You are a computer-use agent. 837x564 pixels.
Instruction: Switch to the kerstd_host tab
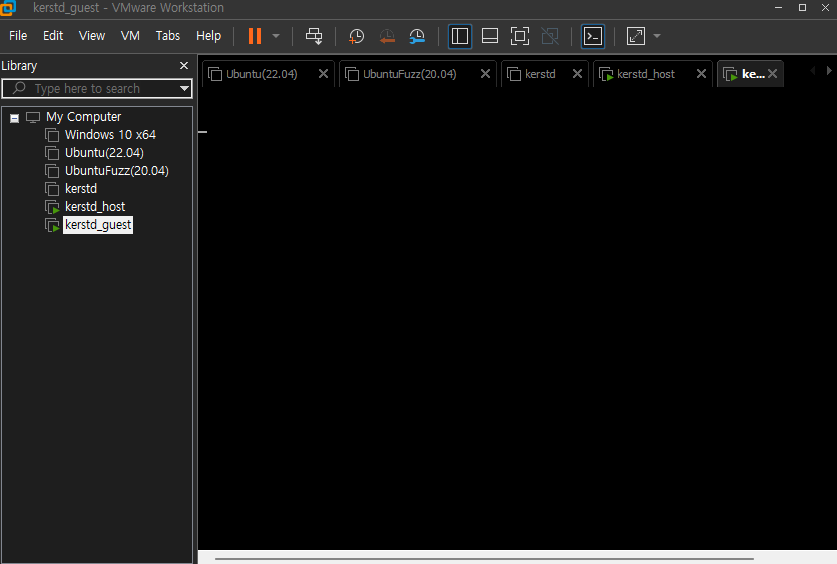(x=645, y=74)
